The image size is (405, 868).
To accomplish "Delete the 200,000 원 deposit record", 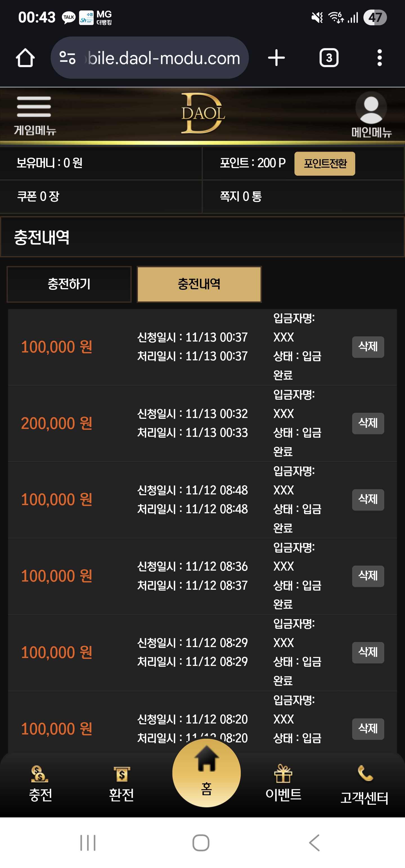I will [368, 423].
